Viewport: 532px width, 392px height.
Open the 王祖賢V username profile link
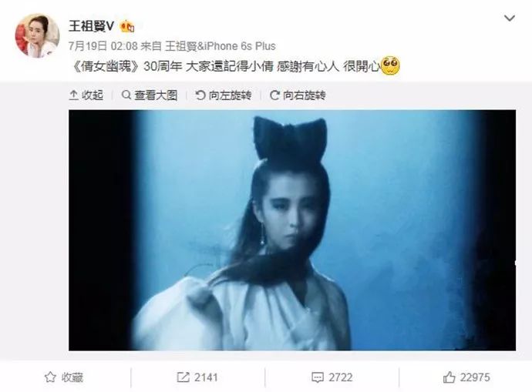point(91,25)
